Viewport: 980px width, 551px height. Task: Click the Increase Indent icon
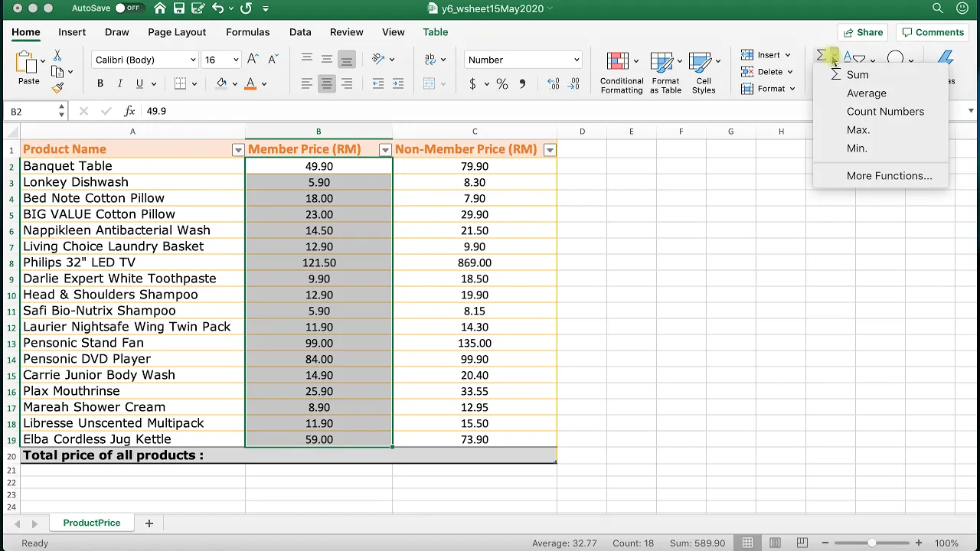pyautogui.click(x=398, y=83)
